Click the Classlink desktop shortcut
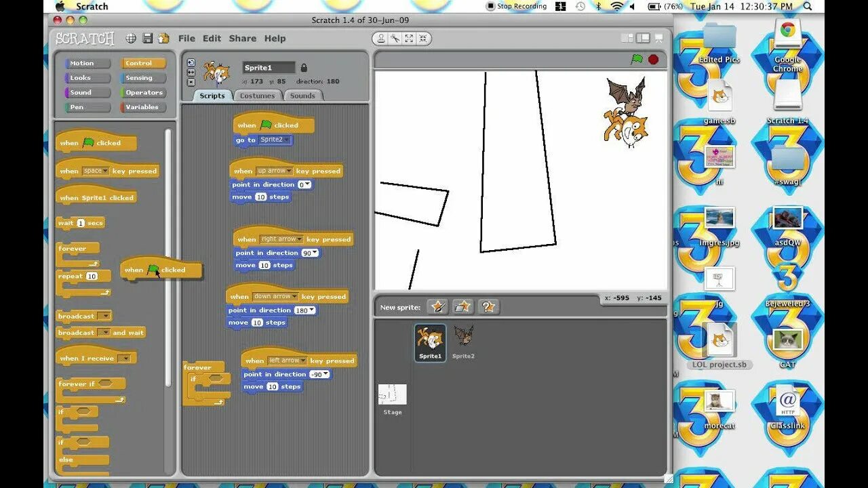This screenshot has height=488, width=868. point(787,409)
